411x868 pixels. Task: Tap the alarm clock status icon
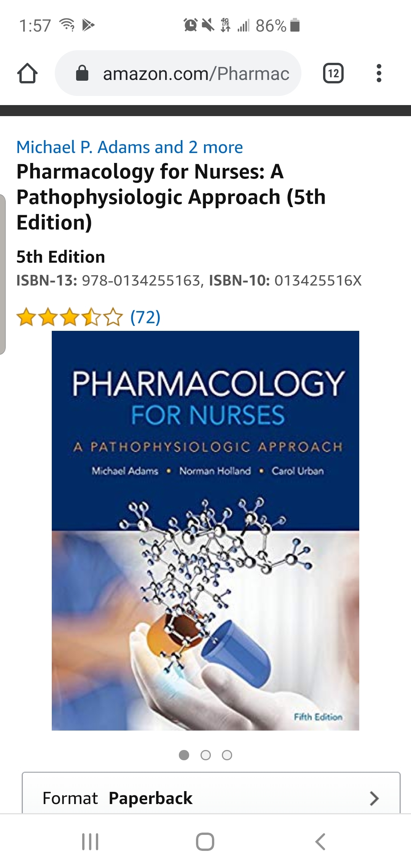pos(190,25)
